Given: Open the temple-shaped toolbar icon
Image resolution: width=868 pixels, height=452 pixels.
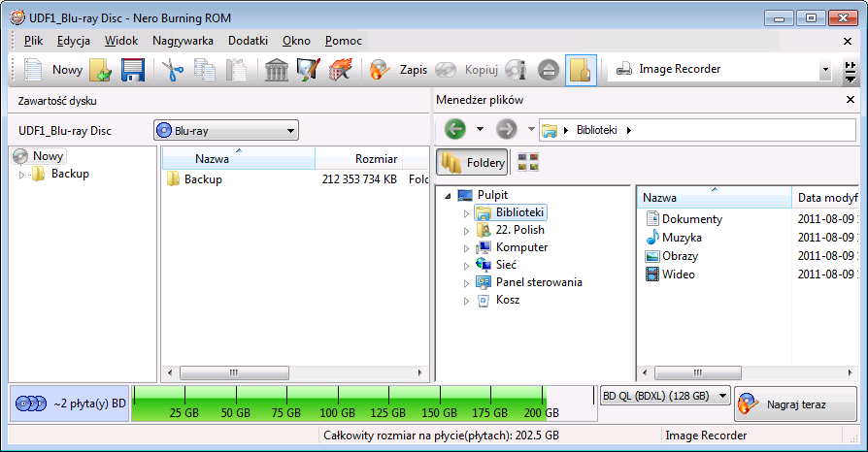Looking at the screenshot, I should click(x=277, y=70).
